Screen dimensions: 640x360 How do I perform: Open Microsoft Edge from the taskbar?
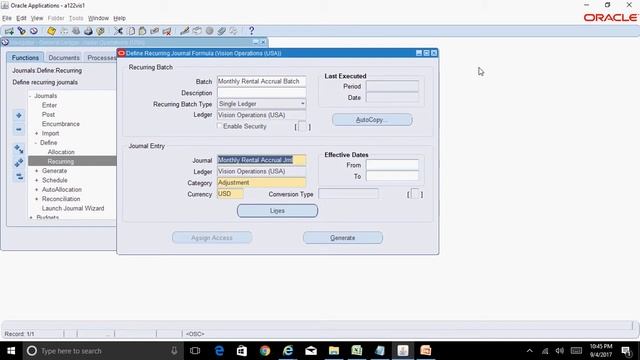219,351
